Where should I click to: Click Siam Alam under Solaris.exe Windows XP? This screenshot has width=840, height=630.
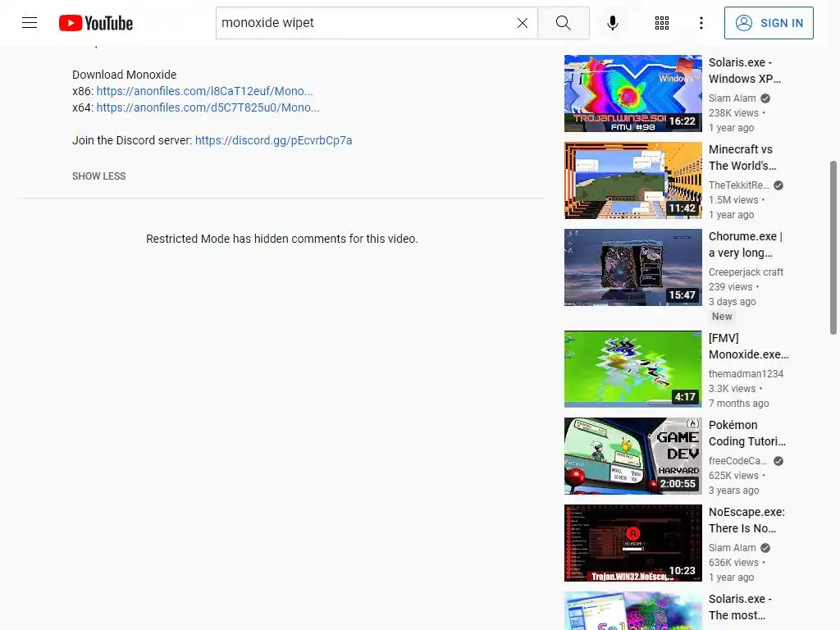tap(732, 98)
